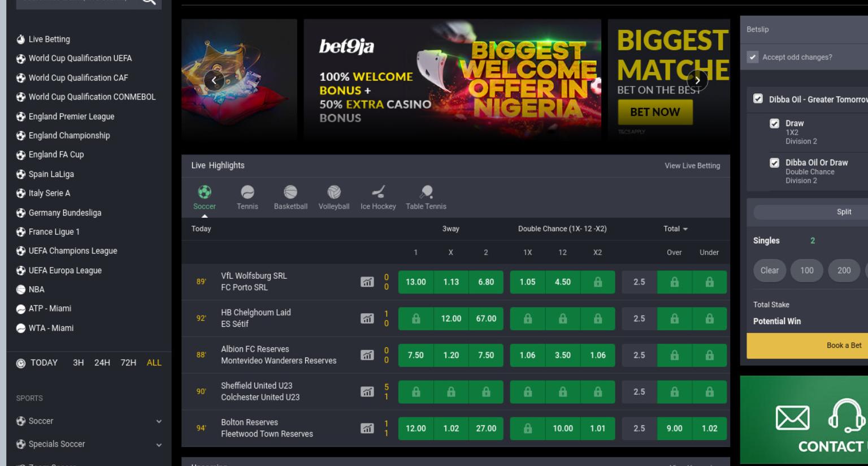Open the Total market dropdown

pos(675,229)
